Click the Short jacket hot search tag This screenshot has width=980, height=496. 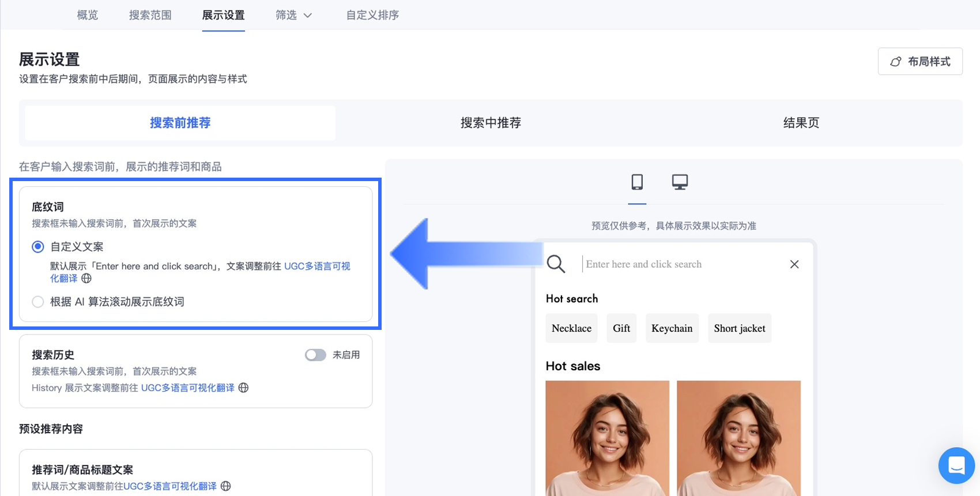(x=740, y=328)
